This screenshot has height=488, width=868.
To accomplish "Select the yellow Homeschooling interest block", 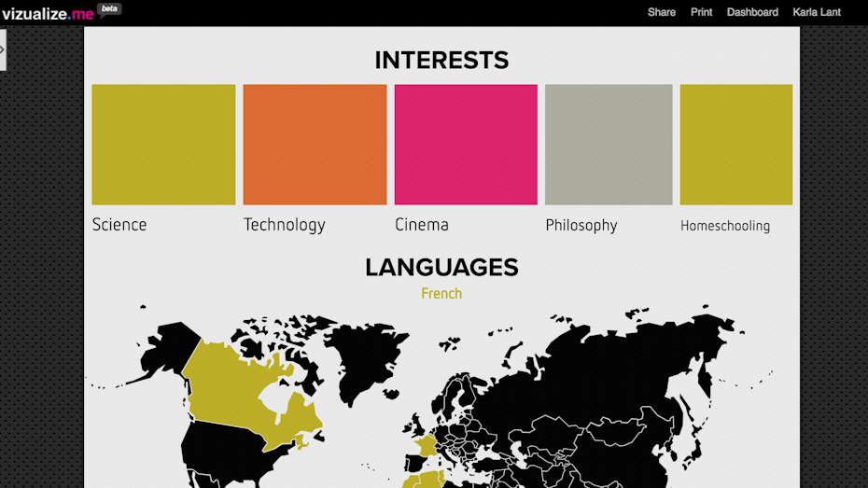I will (735, 145).
